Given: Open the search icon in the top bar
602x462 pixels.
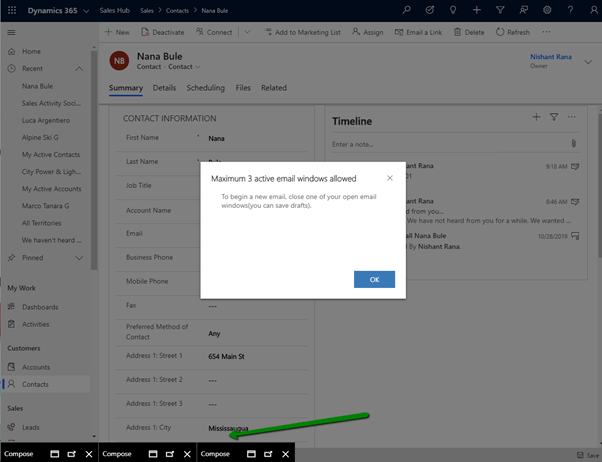Looking at the screenshot, I should [x=405, y=9].
